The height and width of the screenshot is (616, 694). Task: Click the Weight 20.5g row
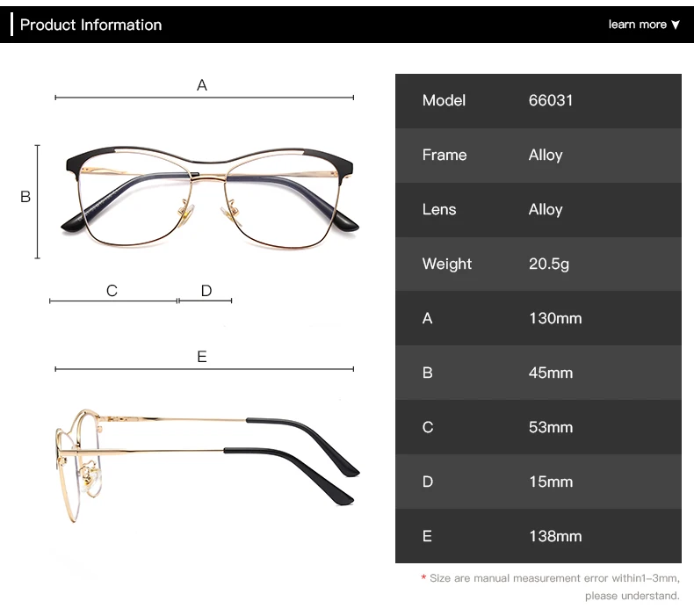point(539,265)
